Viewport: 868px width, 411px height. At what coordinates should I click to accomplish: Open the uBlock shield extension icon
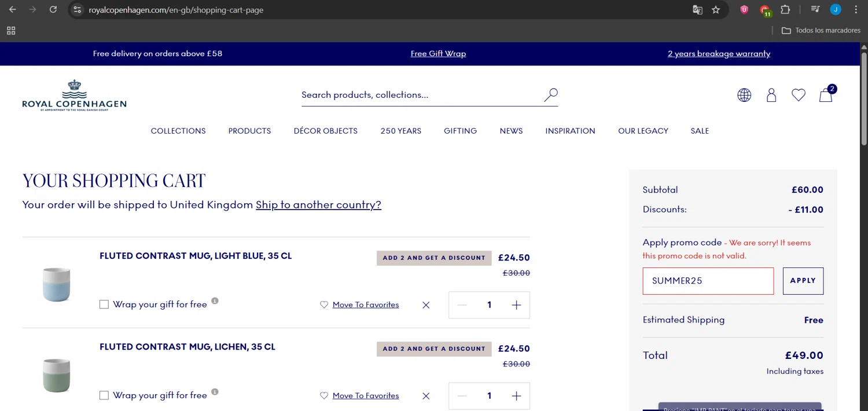pyautogui.click(x=744, y=10)
